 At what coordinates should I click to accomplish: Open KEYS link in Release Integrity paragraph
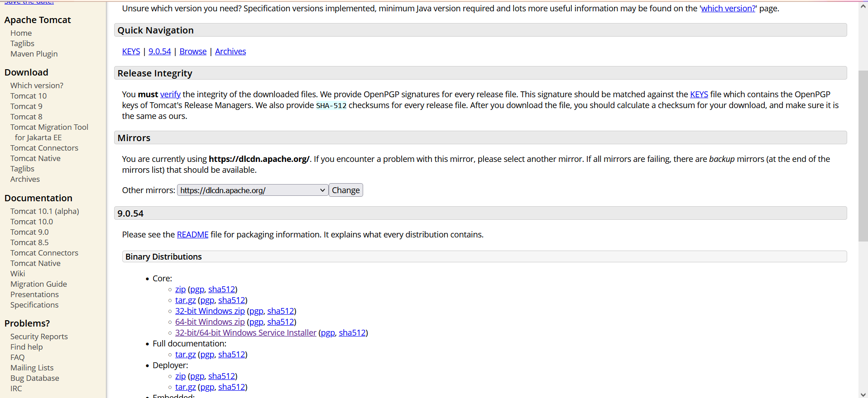[x=699, y=94]
